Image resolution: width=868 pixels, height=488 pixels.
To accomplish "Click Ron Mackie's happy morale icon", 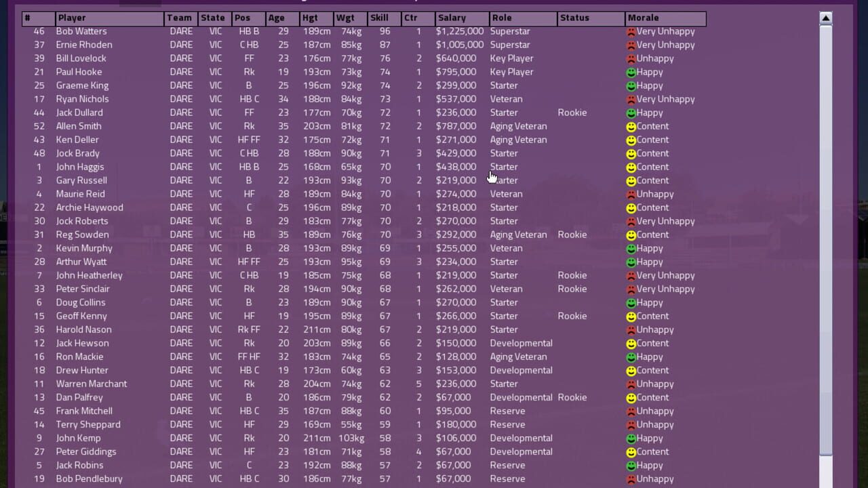I will pos(631,357).
